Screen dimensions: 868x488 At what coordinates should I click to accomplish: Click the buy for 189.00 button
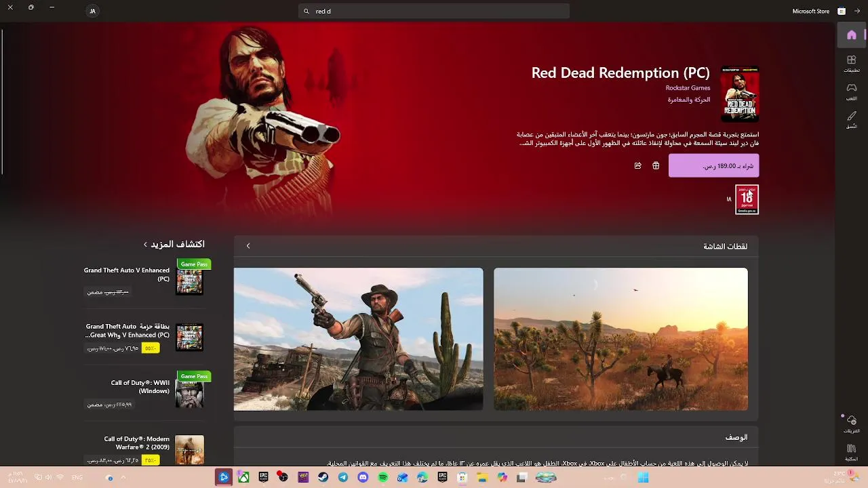(713, 166)
